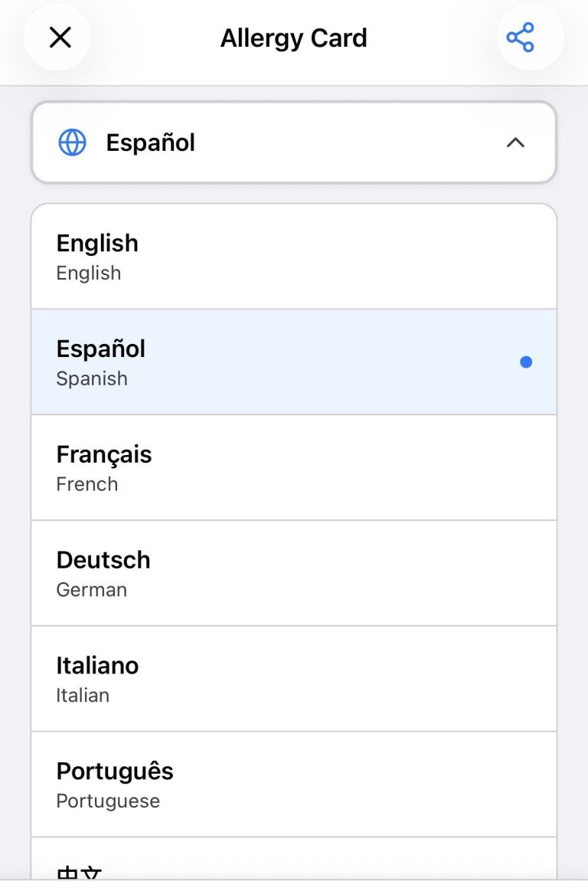Select English from the language list
Screen dimensions: 588x891
coord(293,257)
